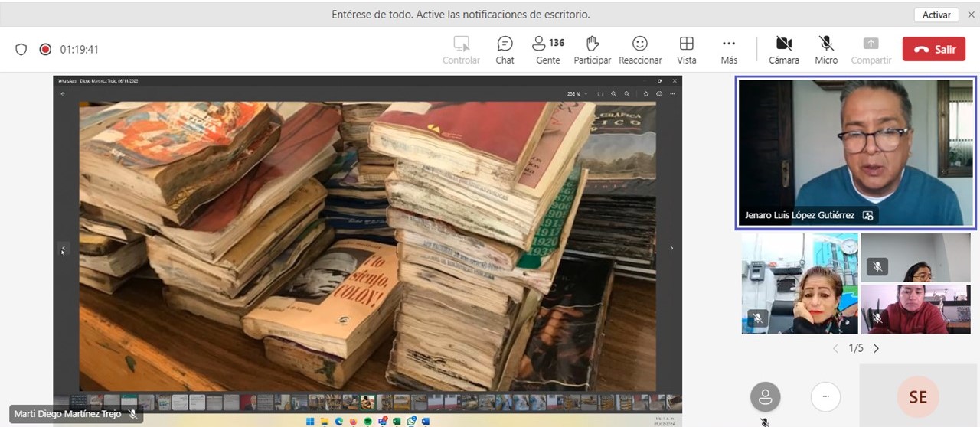The height and width of the screenshot is (427, 980).
Task: Go to next page of participant videos
Action: click(x=877, y=349)
